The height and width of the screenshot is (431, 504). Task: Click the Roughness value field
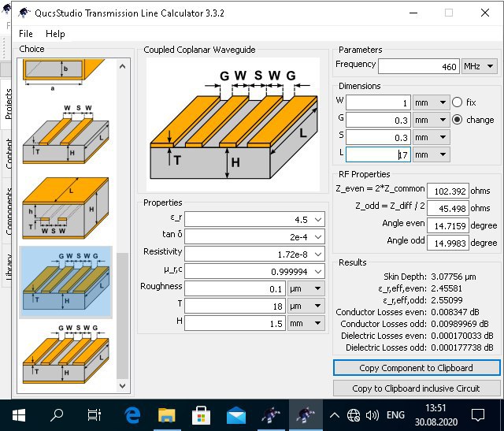235,289
